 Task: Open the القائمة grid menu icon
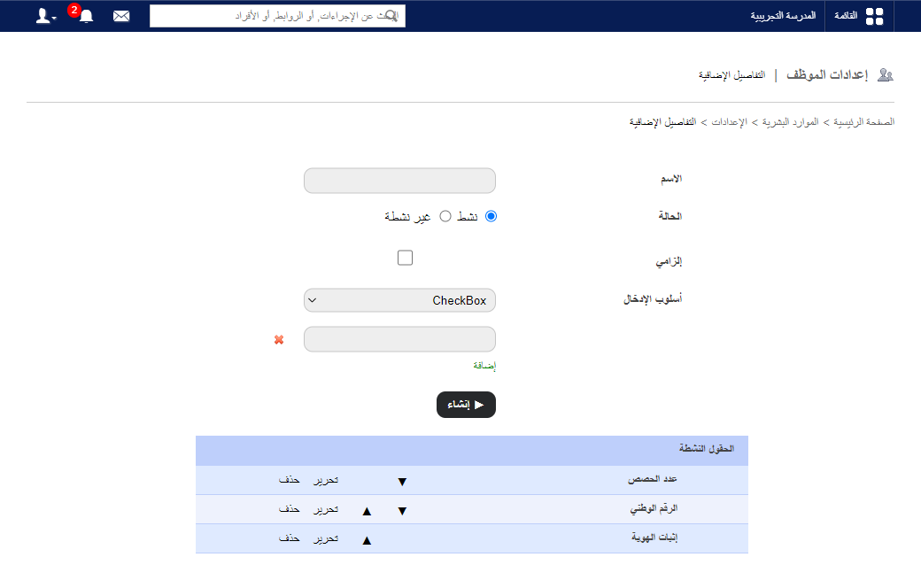coord(874,17)
